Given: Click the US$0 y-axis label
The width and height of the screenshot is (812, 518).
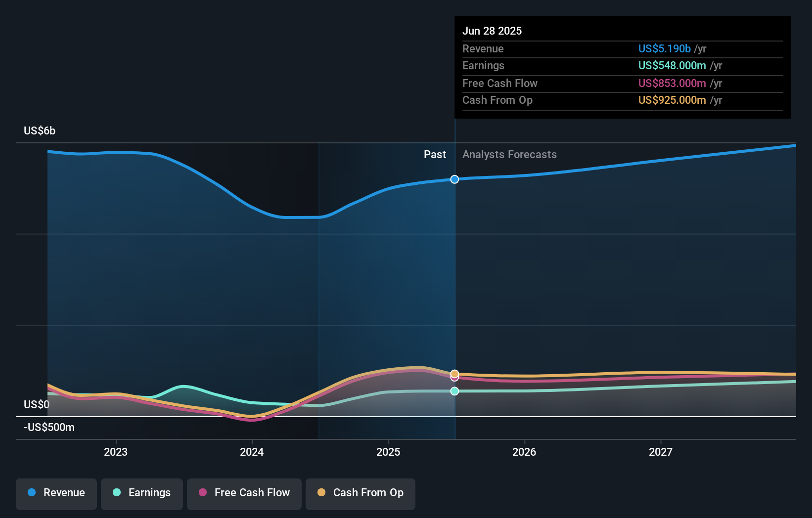Looking at the screenshot, I should click(37, 405).
